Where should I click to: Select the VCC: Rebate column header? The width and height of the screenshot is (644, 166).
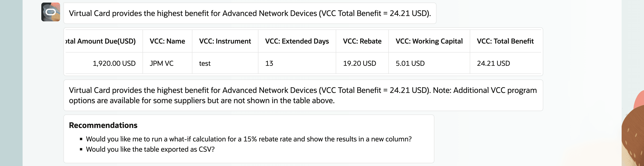(x=362, y=41)
